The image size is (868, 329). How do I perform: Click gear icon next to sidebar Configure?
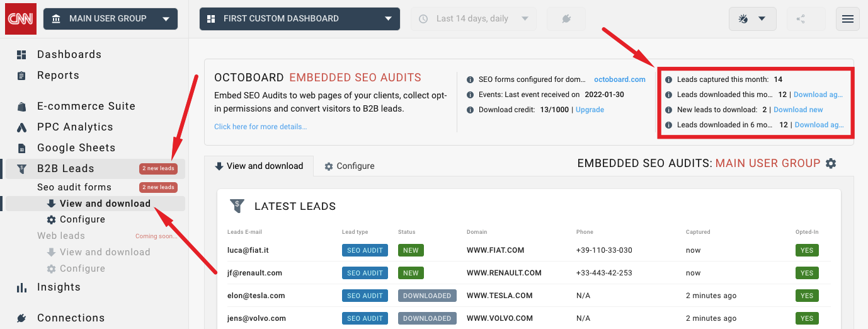[52, 219]
